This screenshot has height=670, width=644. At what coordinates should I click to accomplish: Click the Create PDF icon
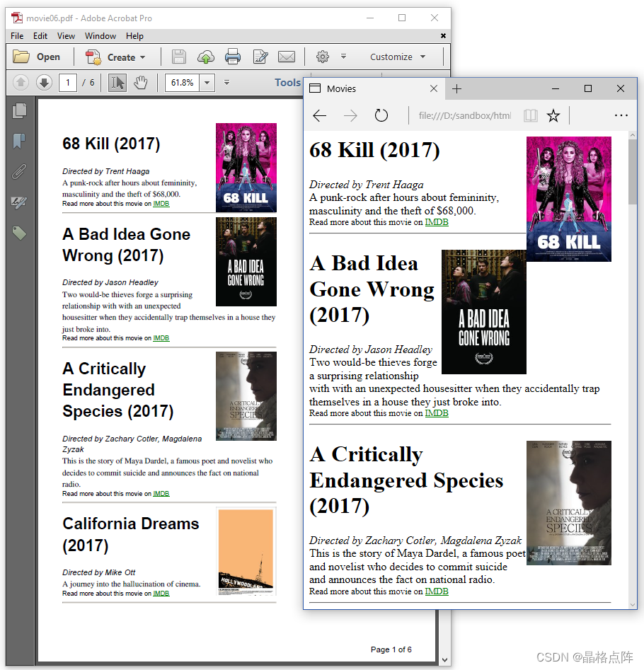[93, 57]
